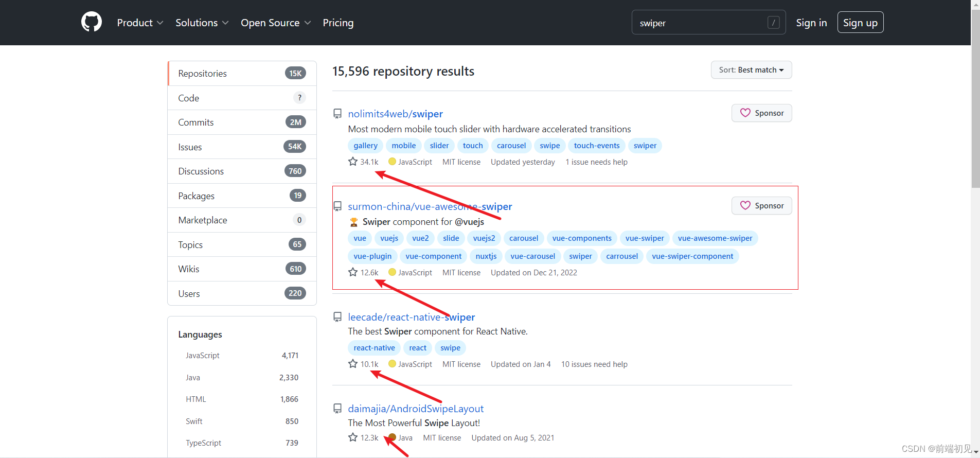The width and height of the screenshot is (980, 458).
Task: Click the mobile topic tag
Action: click(404, 146)
